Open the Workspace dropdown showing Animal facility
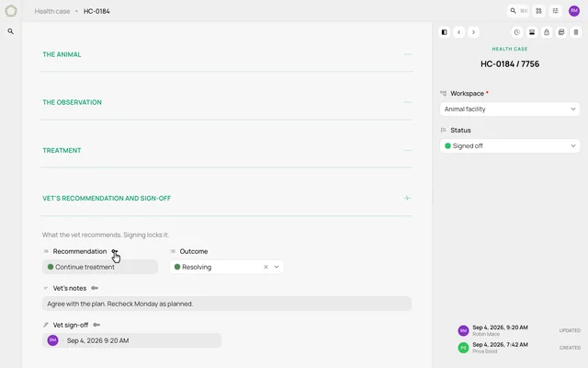The height and width of the screenshot is (368, 588). 510,109
